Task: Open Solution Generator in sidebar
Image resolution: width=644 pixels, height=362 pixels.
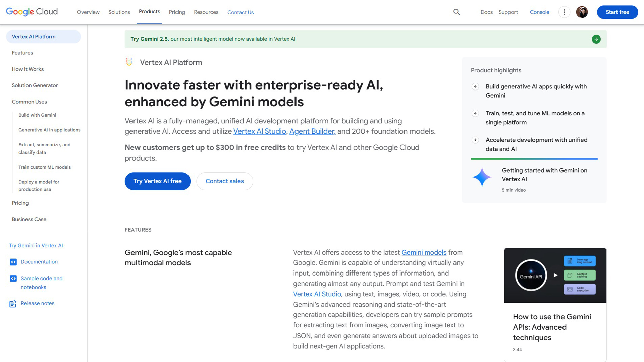Action: [x=35, y=85]
